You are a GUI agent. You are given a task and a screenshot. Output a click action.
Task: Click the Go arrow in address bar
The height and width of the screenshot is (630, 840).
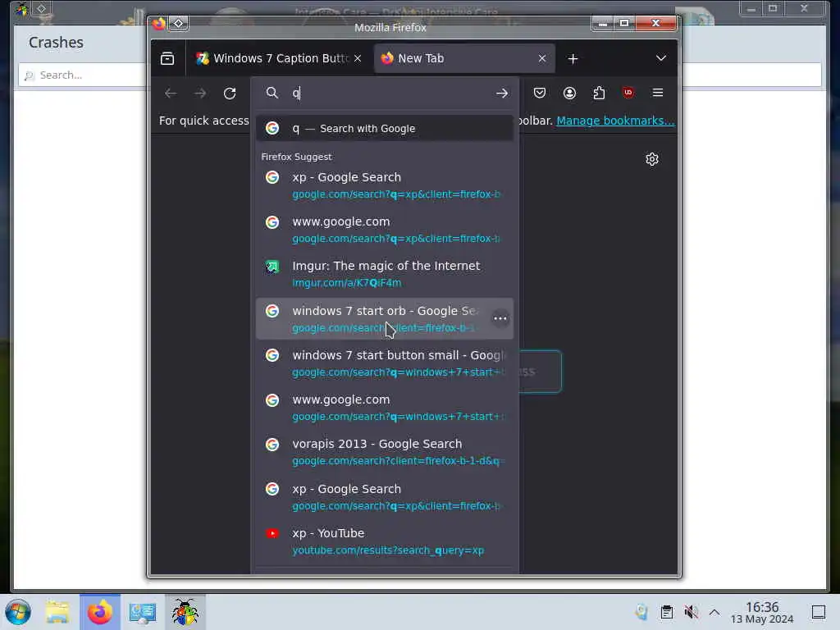(502, 94)
